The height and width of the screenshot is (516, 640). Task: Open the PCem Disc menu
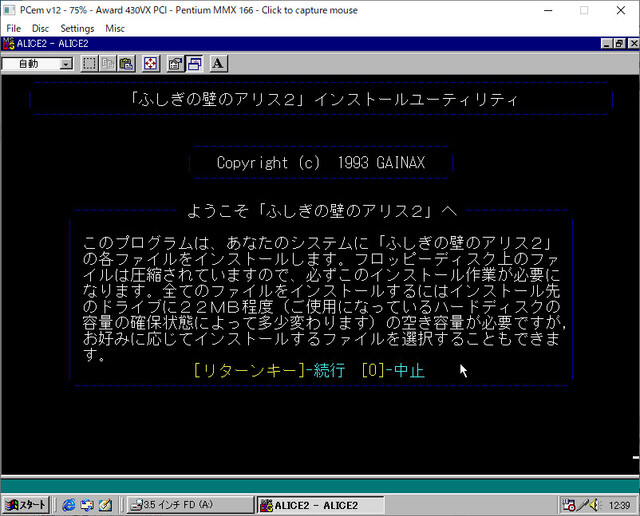coord(40,28)
